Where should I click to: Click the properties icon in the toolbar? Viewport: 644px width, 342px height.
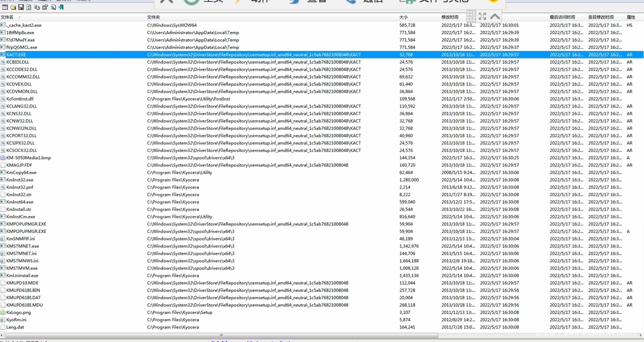point(45,8)
